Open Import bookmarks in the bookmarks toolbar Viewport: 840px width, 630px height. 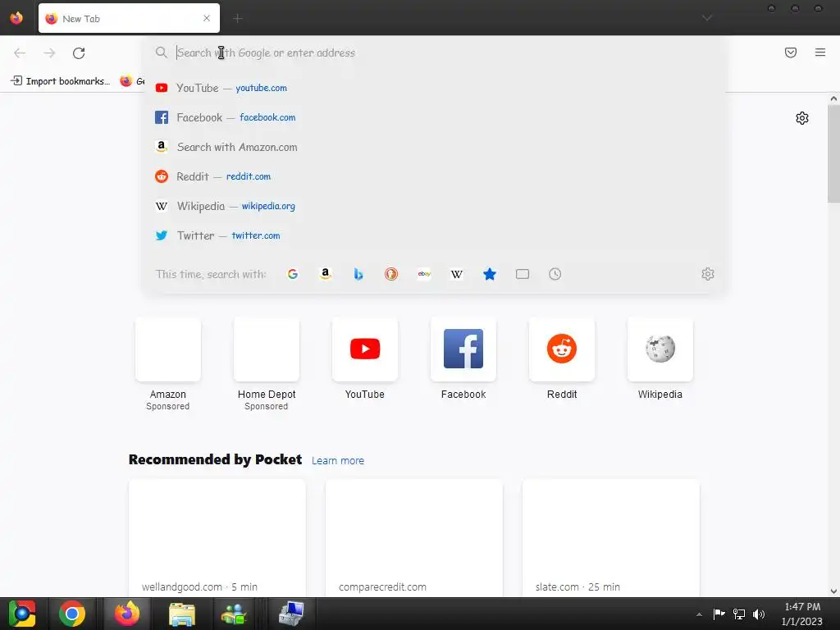click(61, 81)
